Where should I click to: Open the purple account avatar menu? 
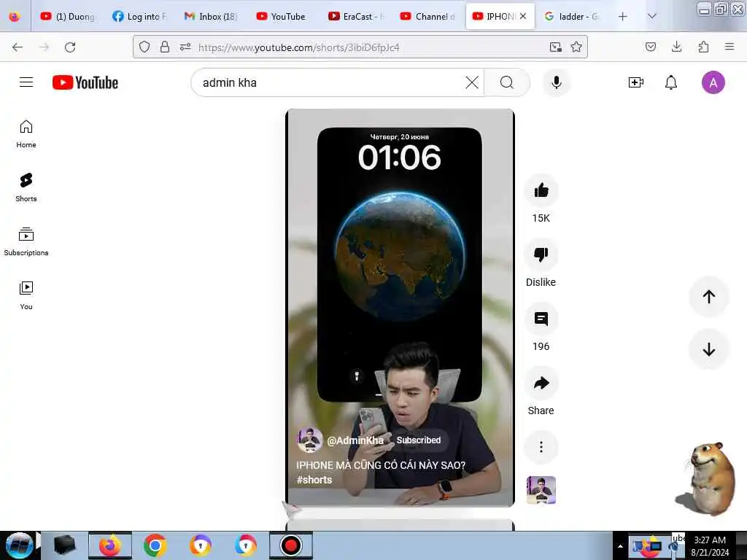pyautogui.click(x=713, y=82)
